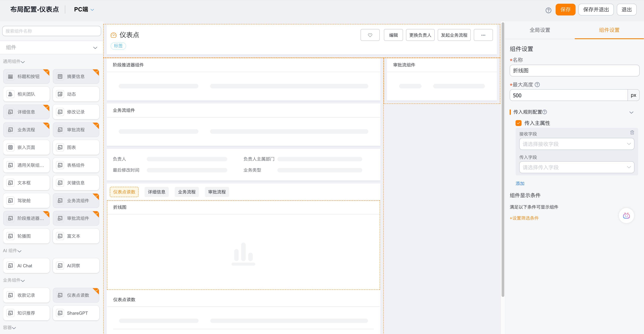Uncheck the 传入主属性 checkbox
The image size is (644, 334).
[x=519, y=123]
